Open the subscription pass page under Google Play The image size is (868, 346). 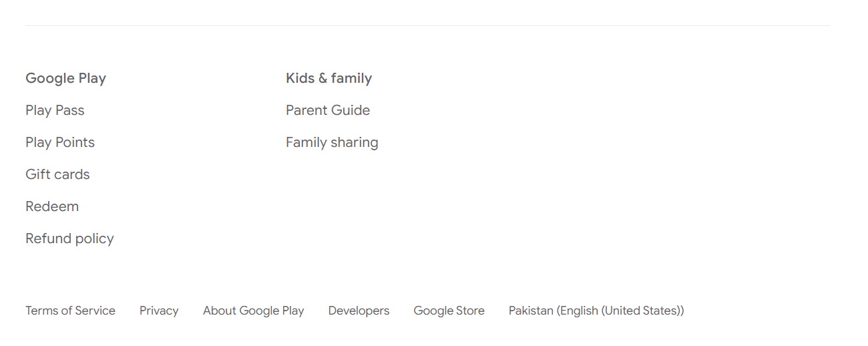[55, 110]
